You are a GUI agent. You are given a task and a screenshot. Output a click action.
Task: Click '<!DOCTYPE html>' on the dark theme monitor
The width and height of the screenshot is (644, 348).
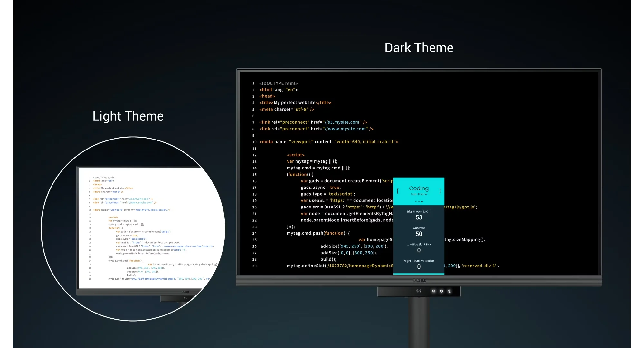(279, 83)
